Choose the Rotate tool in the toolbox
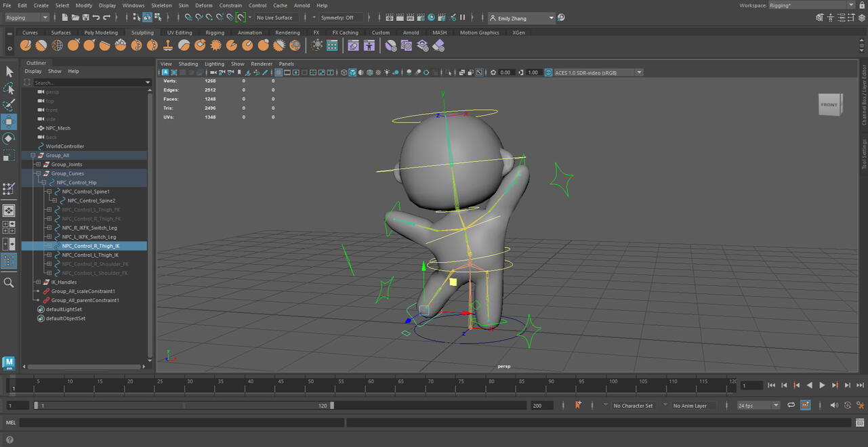The height and width of the screenshot is (447, 868). [9, 139]
